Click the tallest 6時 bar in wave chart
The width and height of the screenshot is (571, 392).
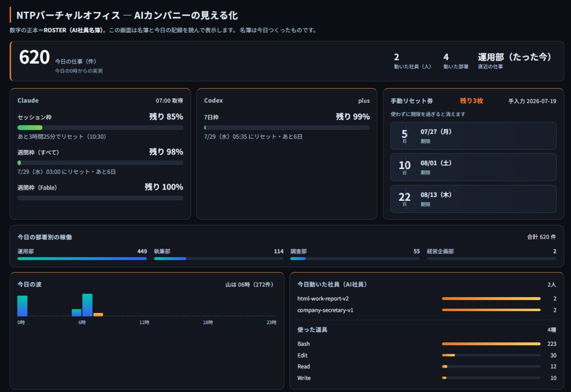coord(88,305)
